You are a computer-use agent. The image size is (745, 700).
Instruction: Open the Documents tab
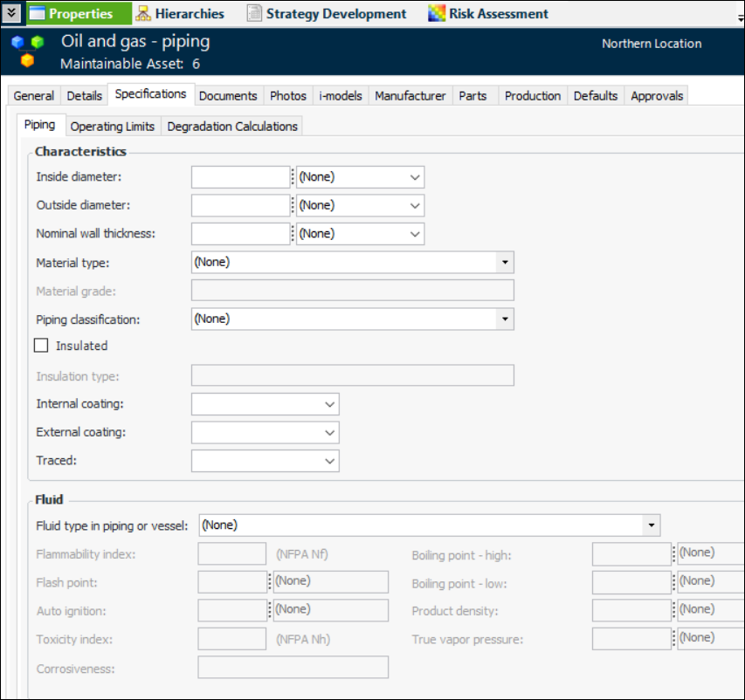click(228, 95)
